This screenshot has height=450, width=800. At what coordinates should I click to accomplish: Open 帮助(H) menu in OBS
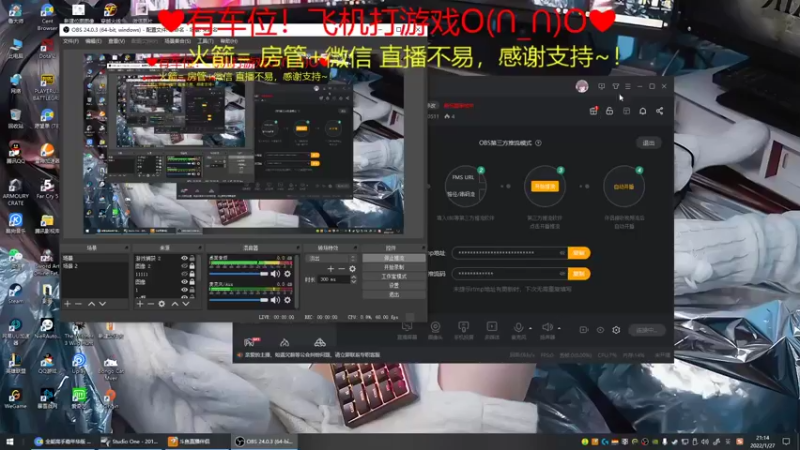(229, 41)
